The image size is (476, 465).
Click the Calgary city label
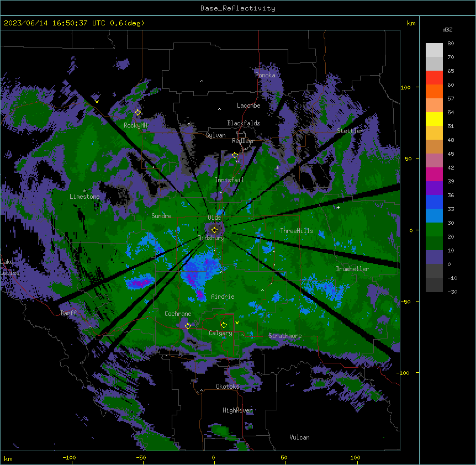point(220,333)
